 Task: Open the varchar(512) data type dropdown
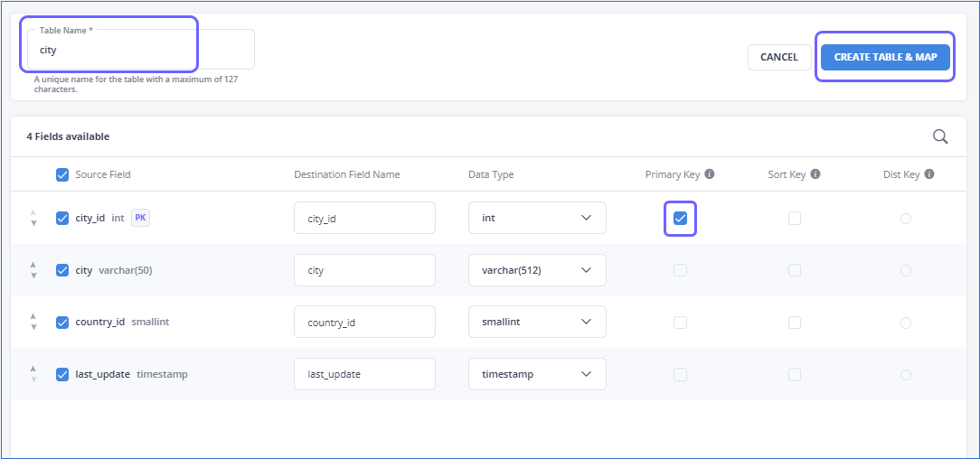pos(538,270)
